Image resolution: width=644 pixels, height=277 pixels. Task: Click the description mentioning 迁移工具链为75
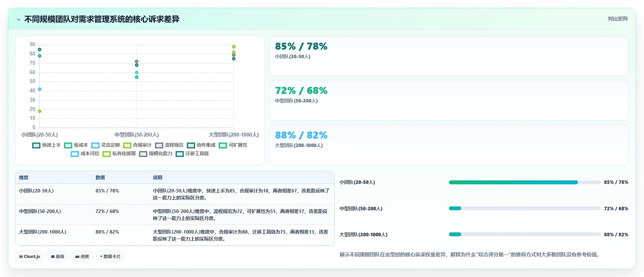tap(241, 235)
